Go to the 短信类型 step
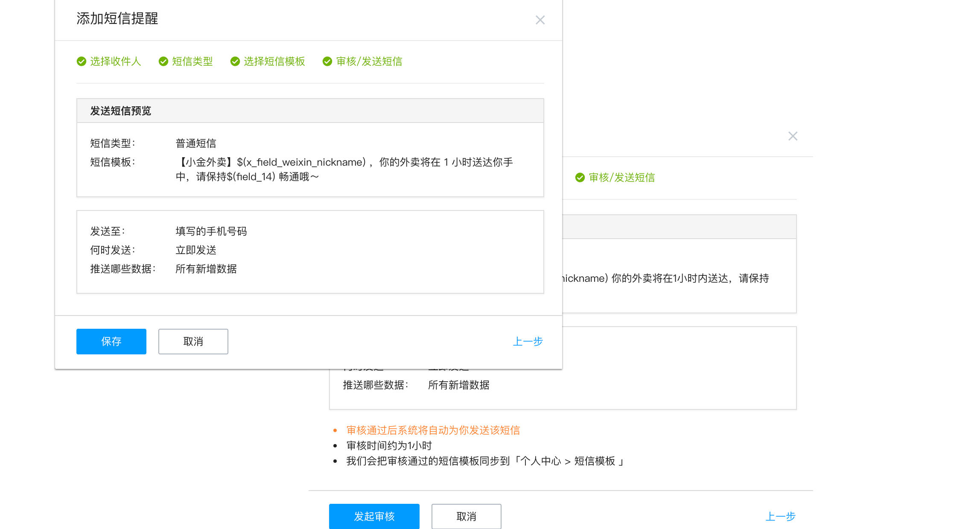The image size is (980, 529). pyautogui.click(x=192, y=61)
